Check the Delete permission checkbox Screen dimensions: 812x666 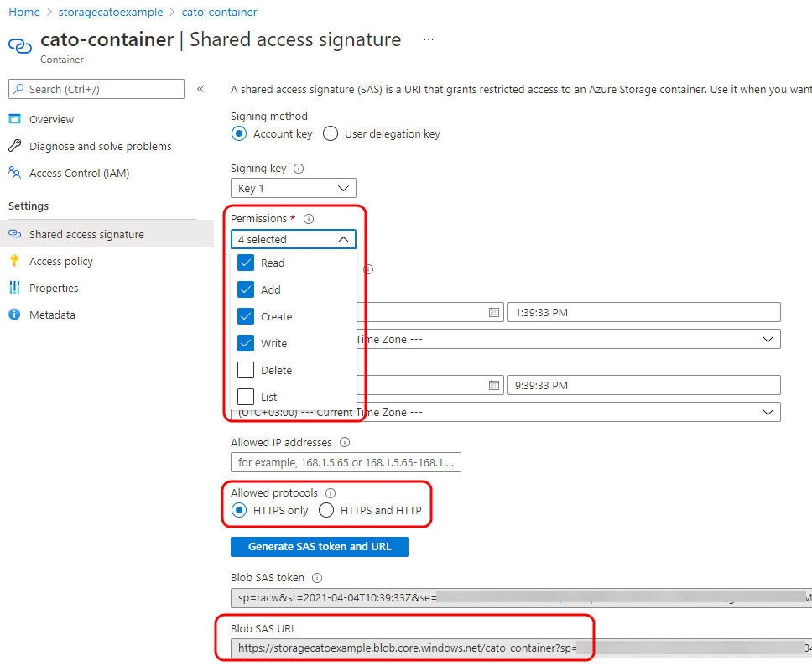[x=247, y=370]
